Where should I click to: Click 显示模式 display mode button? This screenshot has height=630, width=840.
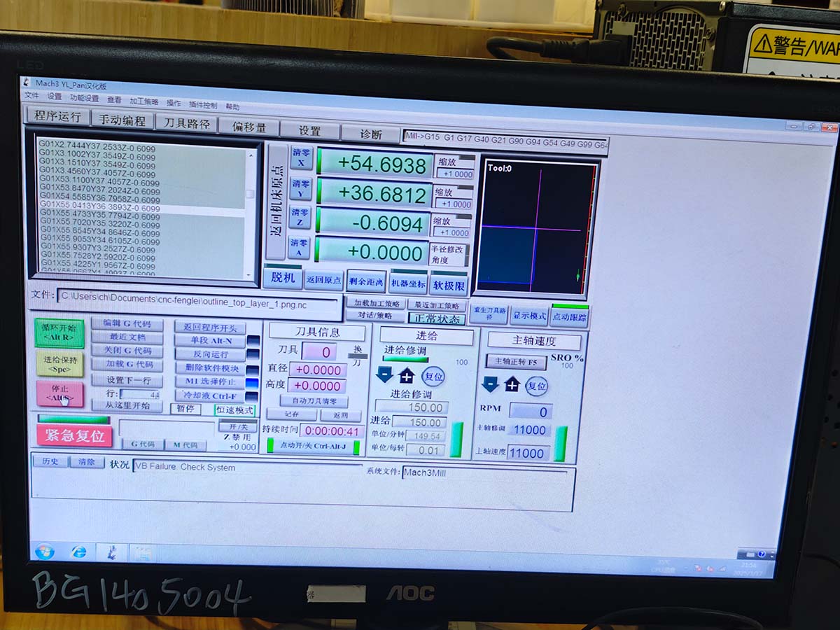click(x=529, y=316)
